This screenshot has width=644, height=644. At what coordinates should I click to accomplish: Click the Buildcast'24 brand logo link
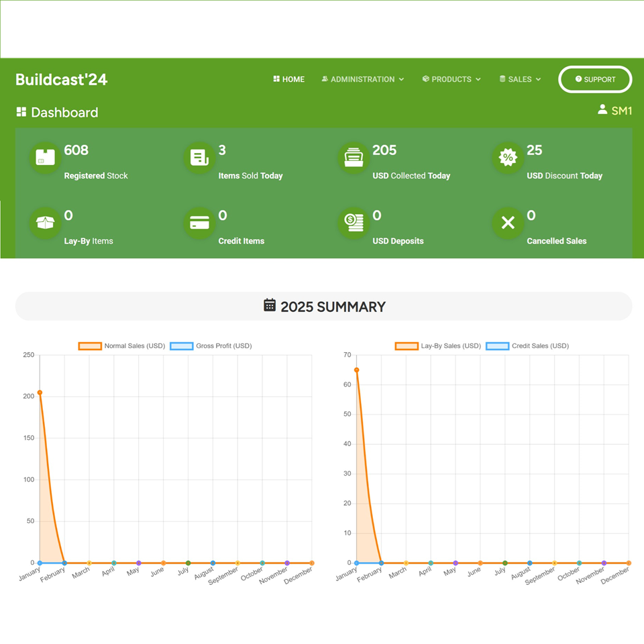click(61, 79)
